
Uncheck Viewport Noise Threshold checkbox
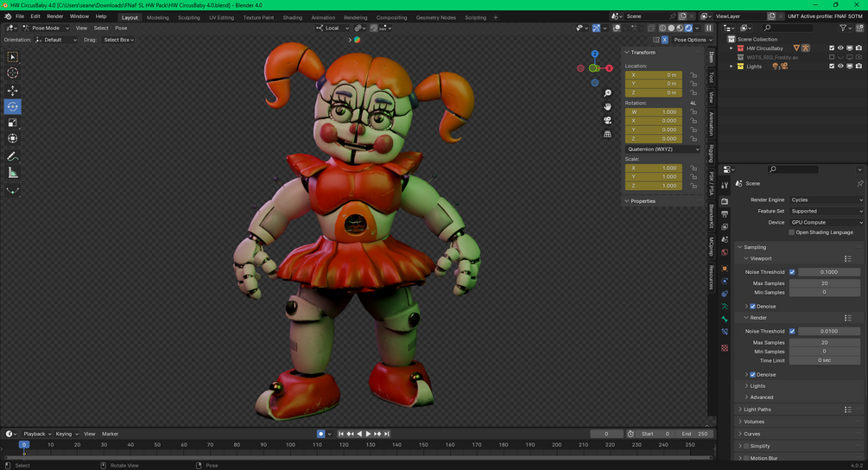[x=792, y=272]
